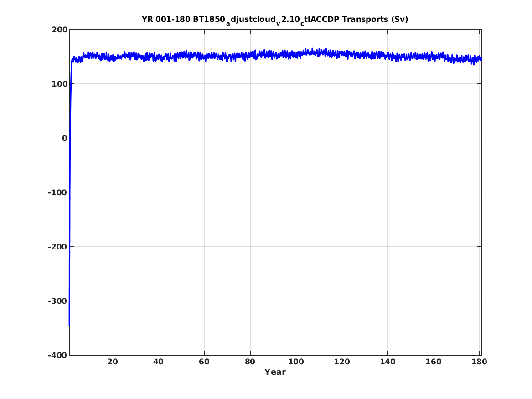Click the y-axis tick label '0'
532x399 pixels.
tap(65, 138)
